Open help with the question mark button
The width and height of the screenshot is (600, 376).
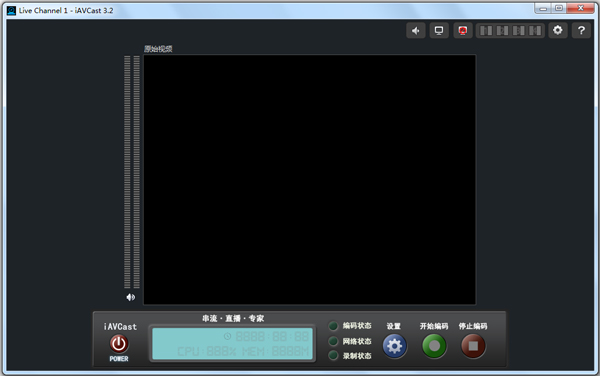581,31
